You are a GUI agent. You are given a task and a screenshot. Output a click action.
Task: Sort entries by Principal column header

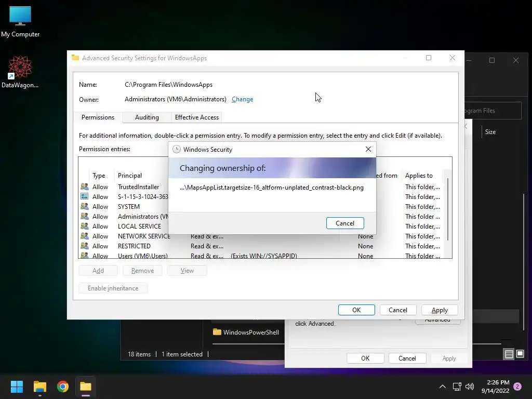click(x=129, y=176)
